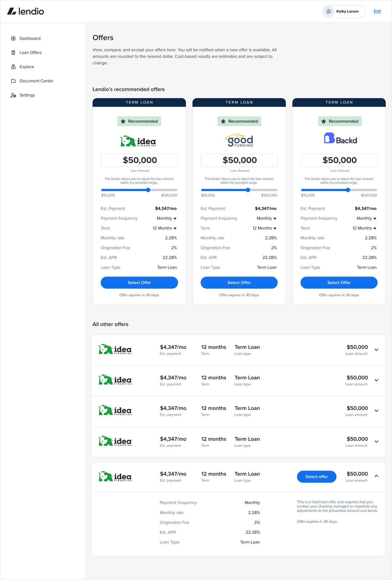This screenshot has width=392, height=580.
Task: Go to Loan Offers in sidebar
Action: [x=30, y=53]
